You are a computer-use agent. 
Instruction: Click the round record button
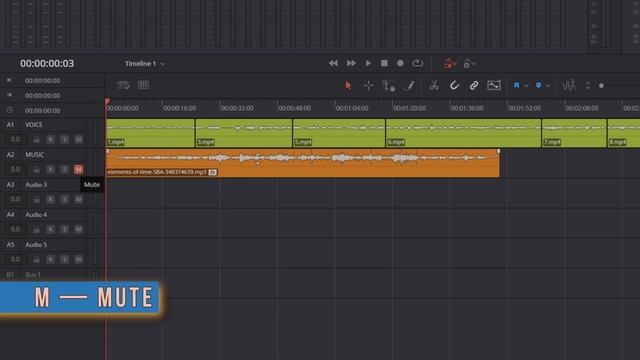click(400, 63)
